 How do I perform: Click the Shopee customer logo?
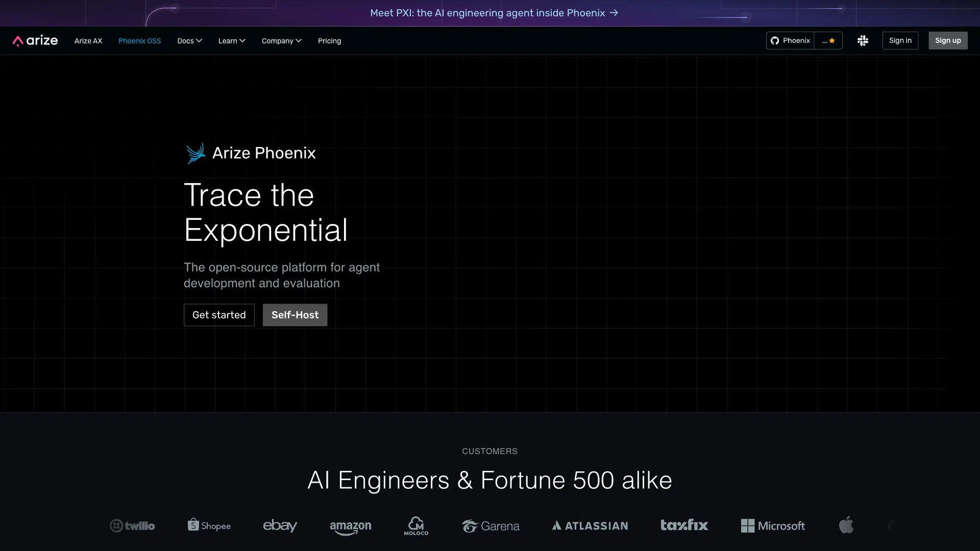tap(209, 525)
